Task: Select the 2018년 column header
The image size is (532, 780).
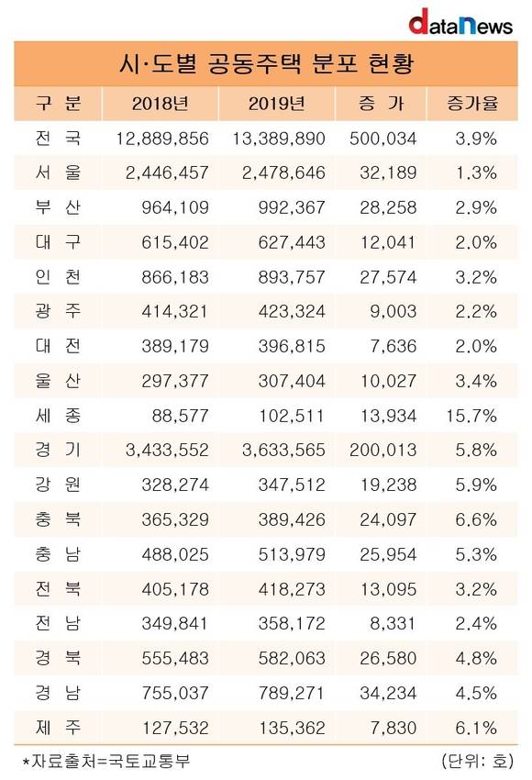Action: pyautogui.click(x=161, y=104)
